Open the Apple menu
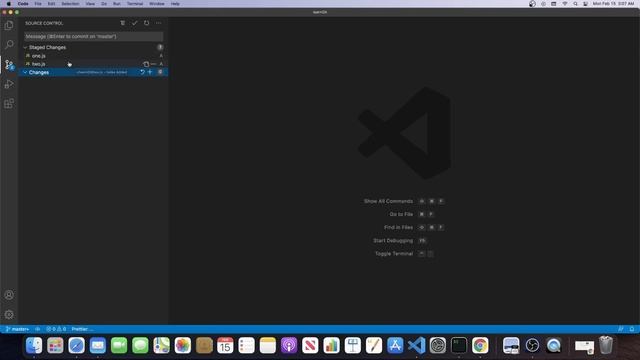This screenshot has width=640, height=360. pos(9,4)
